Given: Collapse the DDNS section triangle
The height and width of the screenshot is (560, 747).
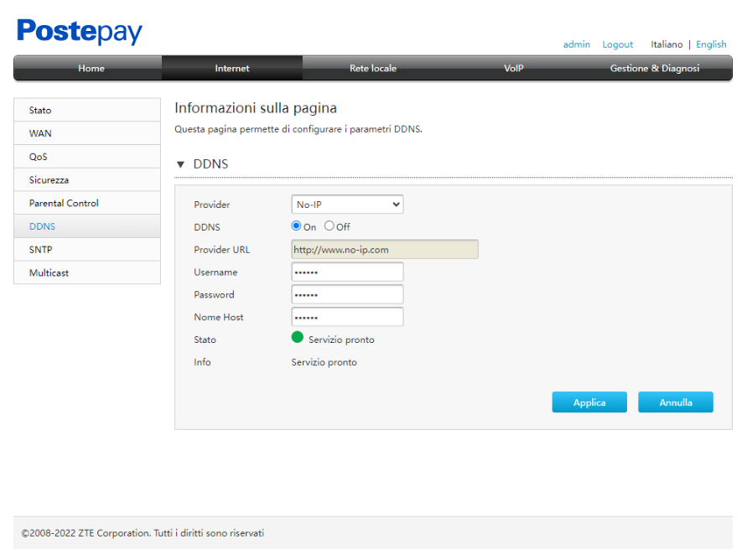Looking at the screenshot, I should 180,164.
